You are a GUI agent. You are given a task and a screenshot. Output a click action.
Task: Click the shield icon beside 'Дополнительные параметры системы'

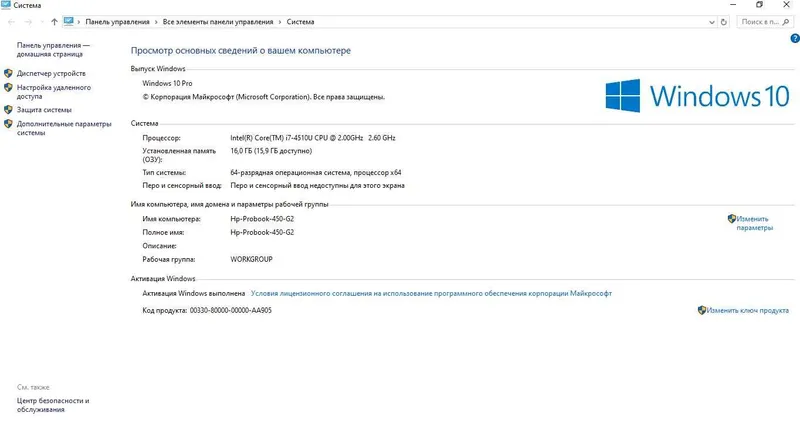(x=8, y=123)
